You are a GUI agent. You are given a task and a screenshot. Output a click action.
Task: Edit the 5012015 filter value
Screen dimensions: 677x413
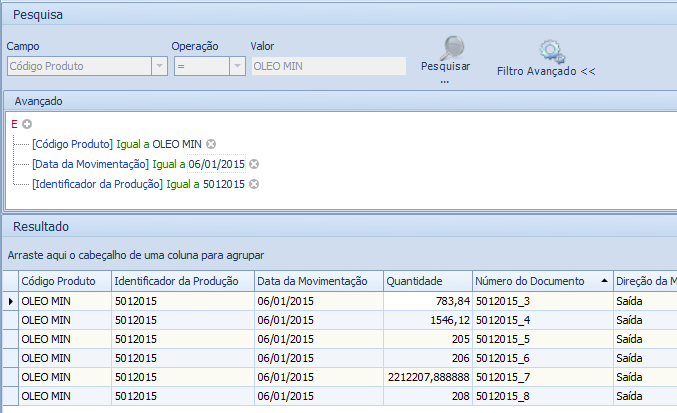(223, 184)
